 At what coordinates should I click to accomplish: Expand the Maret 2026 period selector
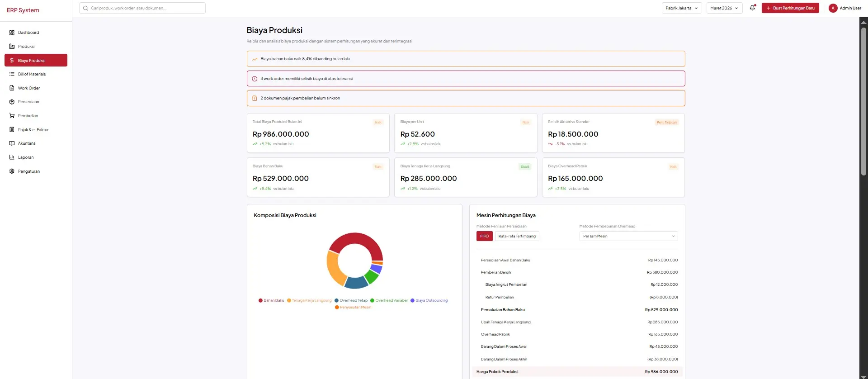click(724, 8)
